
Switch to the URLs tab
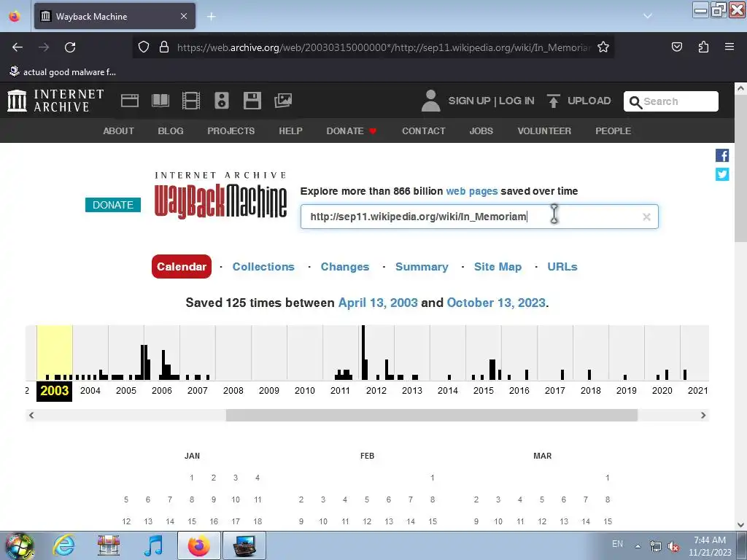[x=562, y=267]
